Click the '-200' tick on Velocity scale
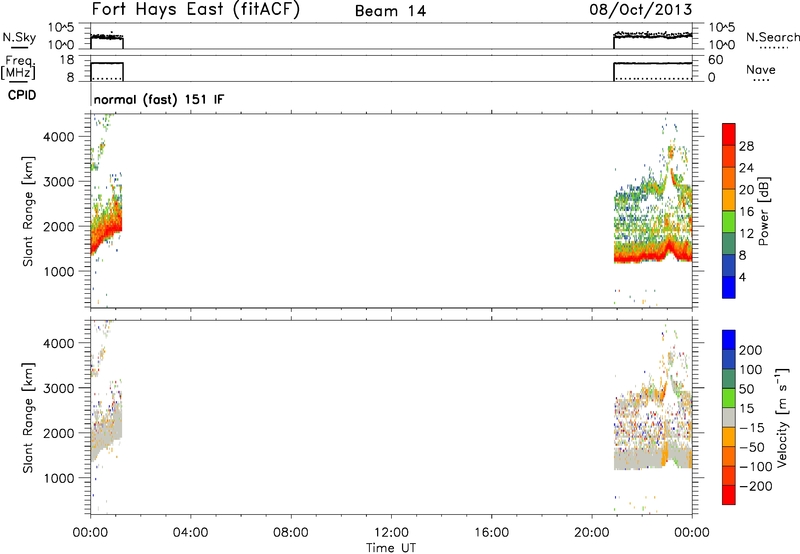The height and width of the screenshot is (554, 800). click(756, 486)
